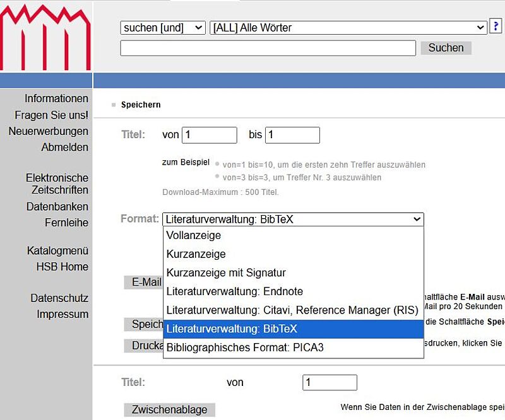Click the Zwischenablage button
The width and height of the screenshot is (505, 420).
pyautogui.click(x=169, y=410)
